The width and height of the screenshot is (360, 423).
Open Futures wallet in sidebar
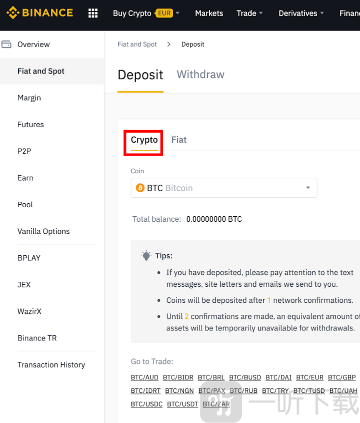[31, 124]
